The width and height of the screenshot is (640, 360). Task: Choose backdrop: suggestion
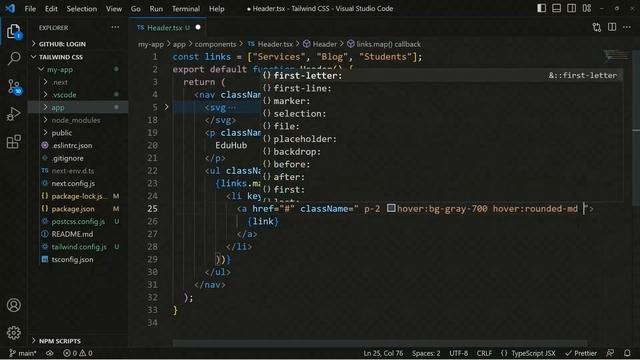tap(442, 151)
